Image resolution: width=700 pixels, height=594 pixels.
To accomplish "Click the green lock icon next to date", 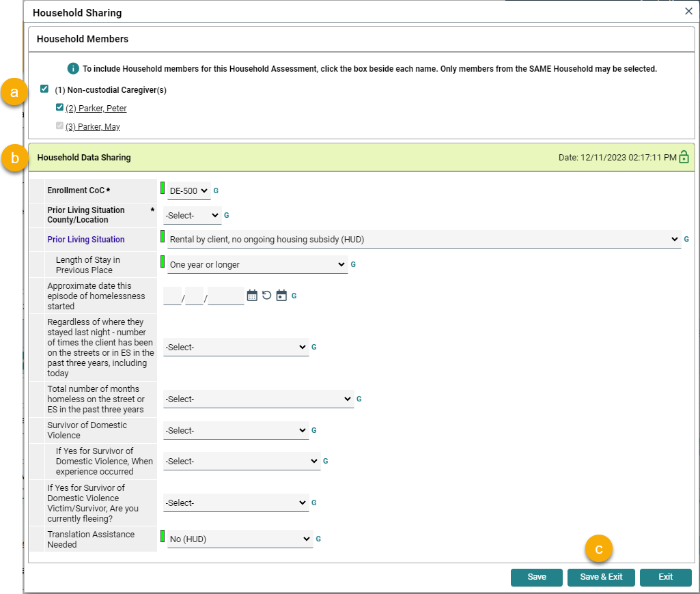I will 684,157.
